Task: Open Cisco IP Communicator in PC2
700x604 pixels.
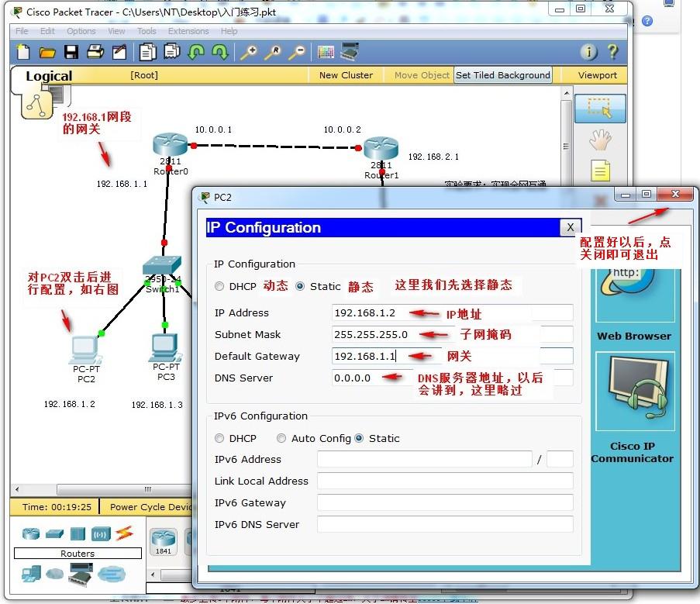Action: [635, 391]
